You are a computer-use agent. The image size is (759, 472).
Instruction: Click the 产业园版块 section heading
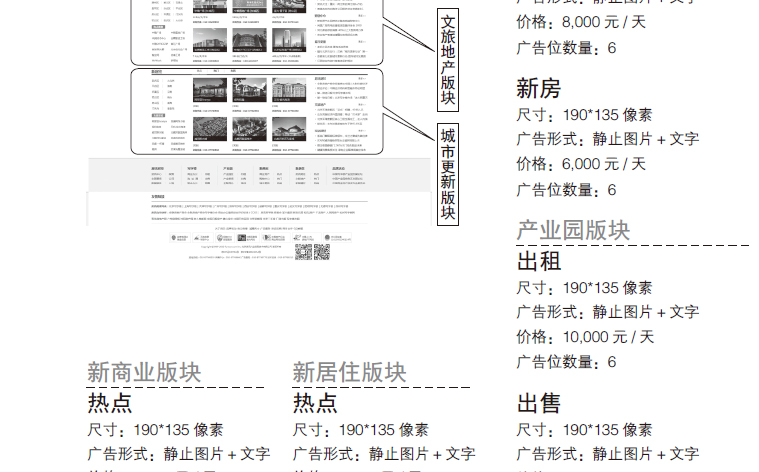point(573,230)
